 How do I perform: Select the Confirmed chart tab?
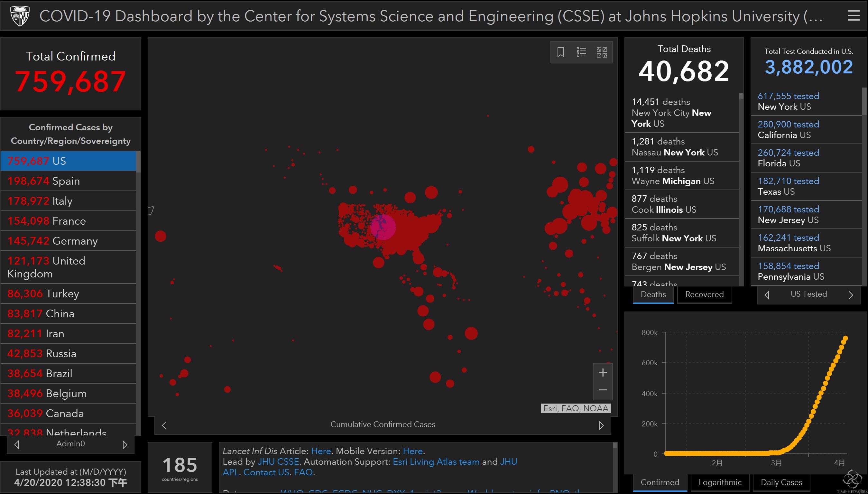click(x=660, y=482)
